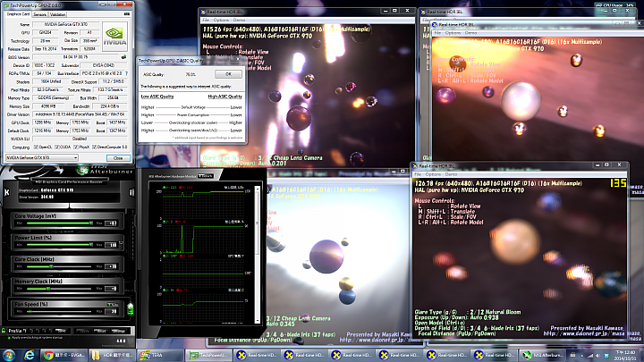Switch to the Sensors tab in GPU-Z
Image resolution: width=644 pixels, height=362 pixels.
point(40,14)
